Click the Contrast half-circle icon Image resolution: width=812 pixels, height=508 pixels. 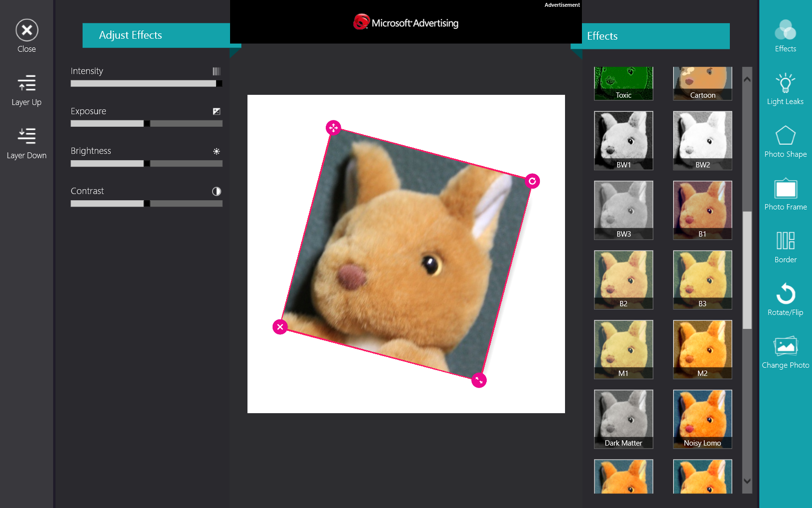click(x=217, y=192)
